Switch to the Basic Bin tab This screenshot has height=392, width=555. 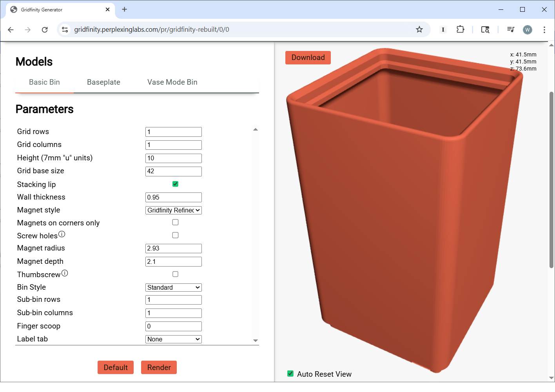point(44,82)
